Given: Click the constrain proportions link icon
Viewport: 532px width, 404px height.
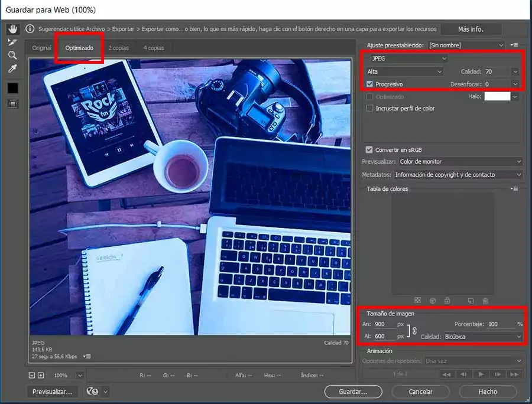Looking at the screenshot, I should [x=414, y=331].
